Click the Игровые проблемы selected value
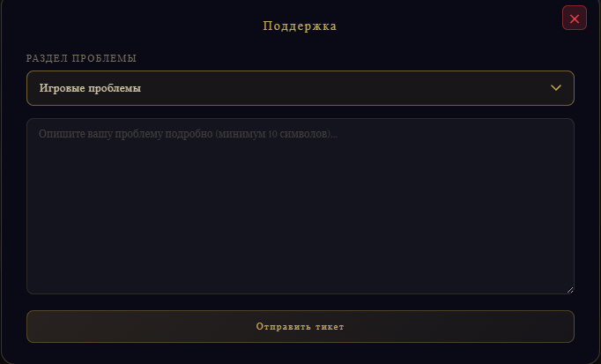Image resolution: width=601 pixels, height=364 pixels. (x=90, y=88)
